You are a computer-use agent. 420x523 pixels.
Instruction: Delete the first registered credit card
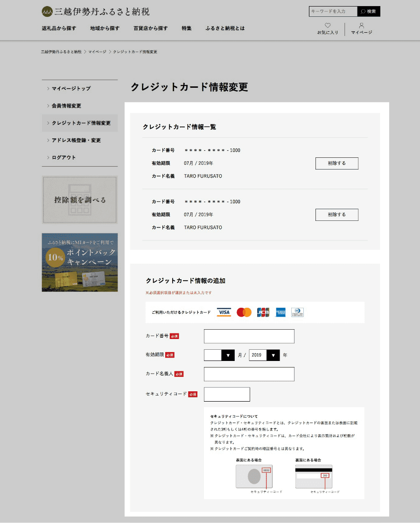336,163
